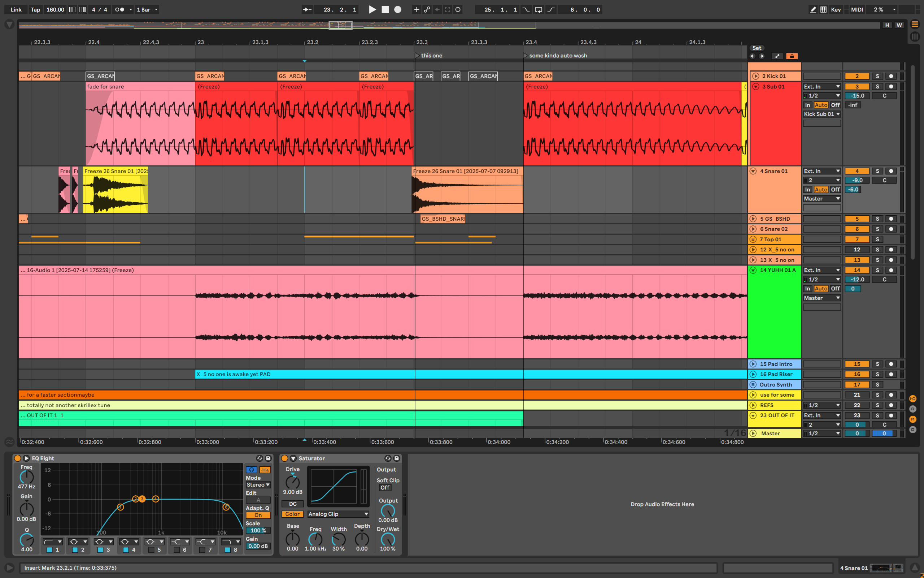This screenshot has width=924, height=578.
Task: Click the Tap tempo button
Action: tap(35, 9)
